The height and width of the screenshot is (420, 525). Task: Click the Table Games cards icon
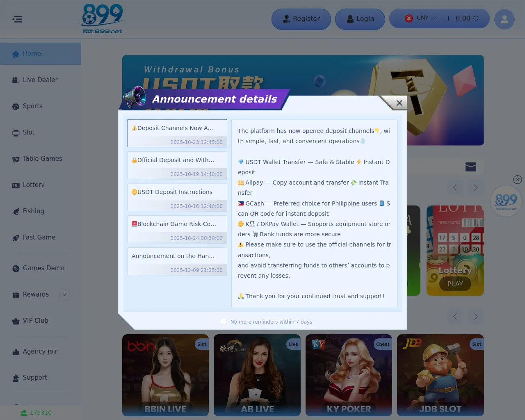16,159
